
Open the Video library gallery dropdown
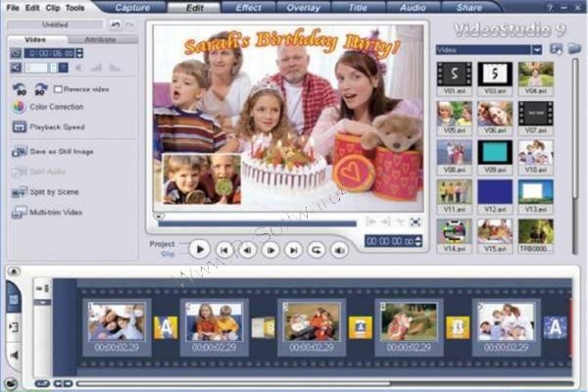point(537,50)
